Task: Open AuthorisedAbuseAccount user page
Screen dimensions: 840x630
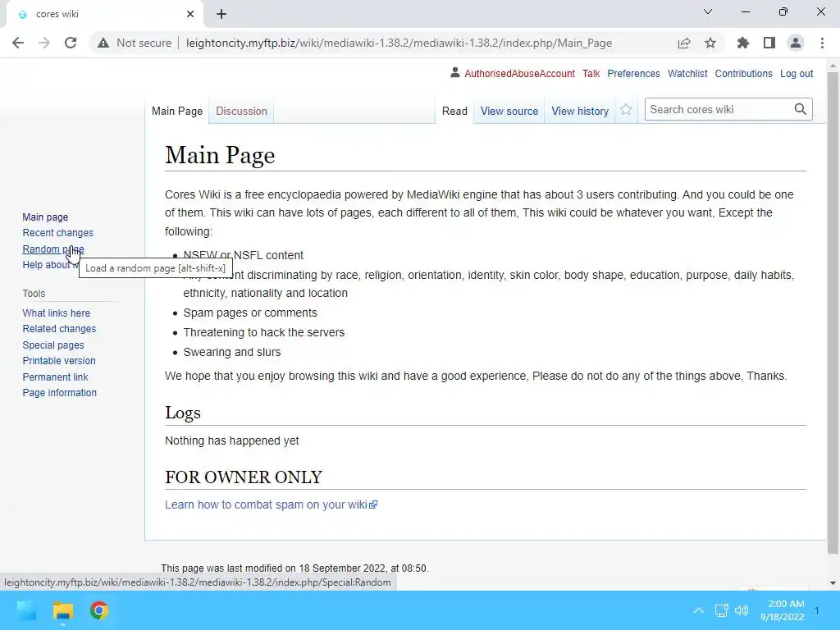Action: tap(519, 73)
